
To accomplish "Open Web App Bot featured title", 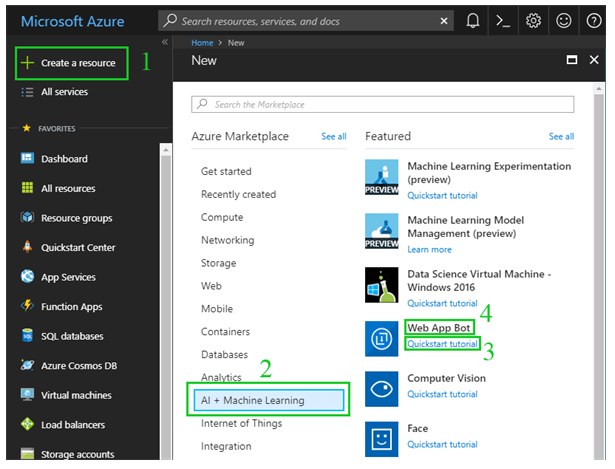I will [x=439, y=327].
